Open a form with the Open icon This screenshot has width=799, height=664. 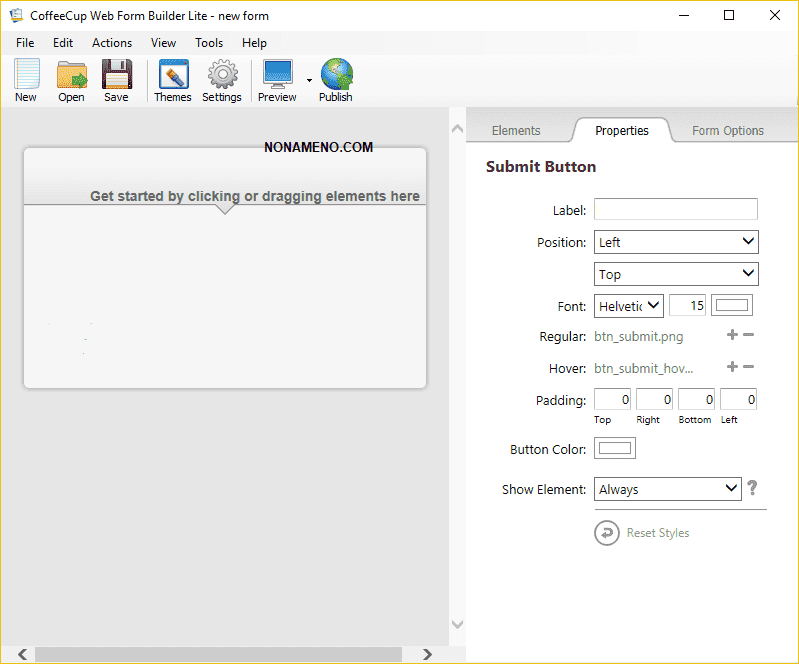(x=71, y=79)
